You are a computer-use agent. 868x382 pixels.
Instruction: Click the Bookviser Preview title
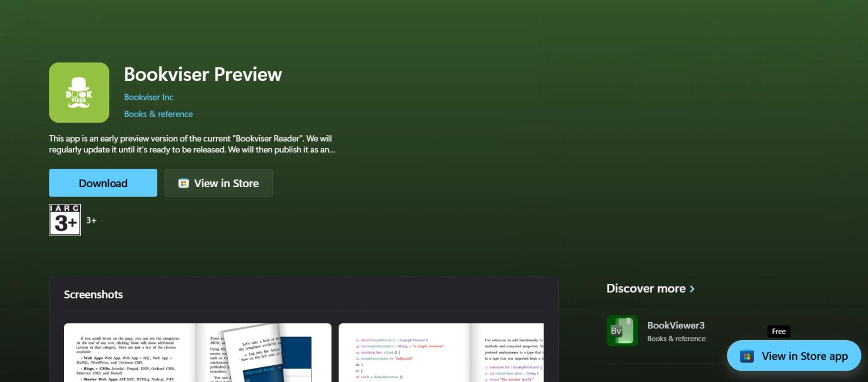coord(203,74)
